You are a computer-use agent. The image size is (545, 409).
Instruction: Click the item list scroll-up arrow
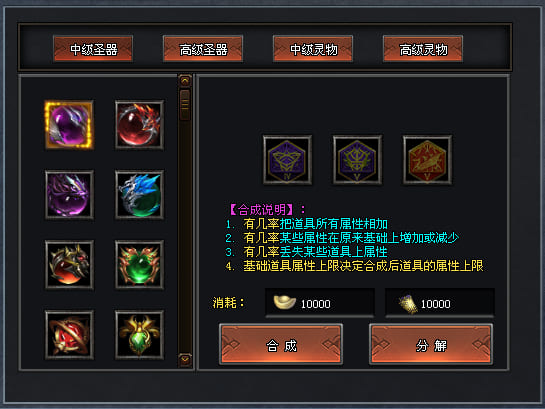[185, 81]
